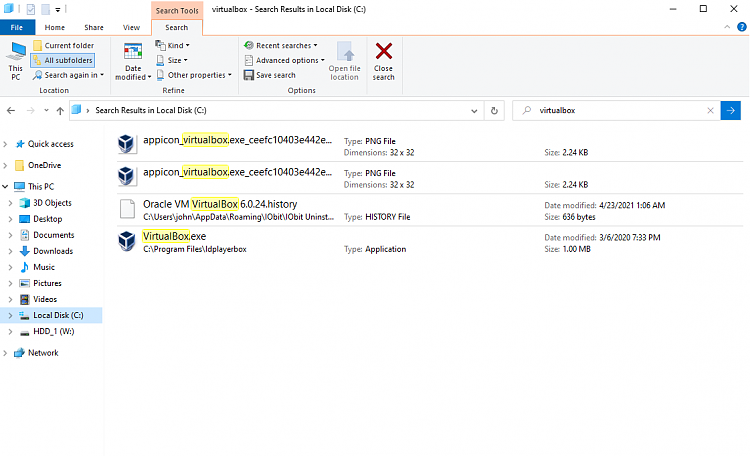Select Network in navigation pane

tap(43, 353)
